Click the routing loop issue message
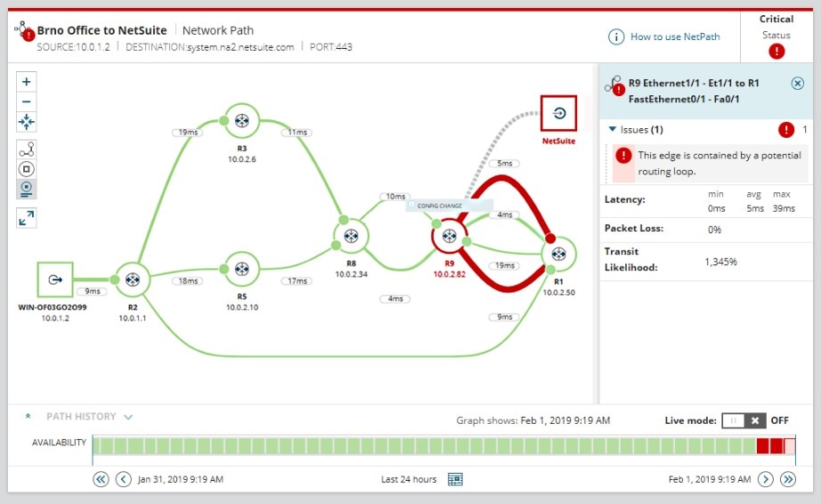 point(719,163)
